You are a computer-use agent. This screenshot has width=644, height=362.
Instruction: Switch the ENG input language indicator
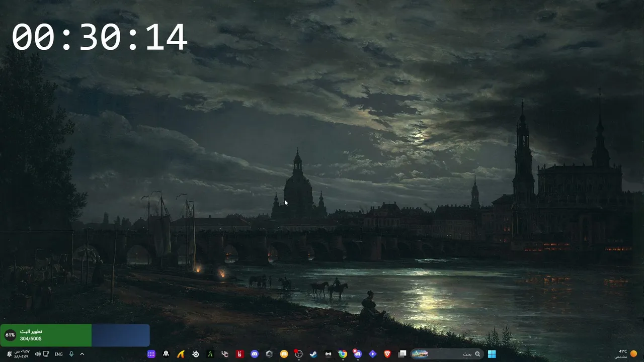(58, 354)
